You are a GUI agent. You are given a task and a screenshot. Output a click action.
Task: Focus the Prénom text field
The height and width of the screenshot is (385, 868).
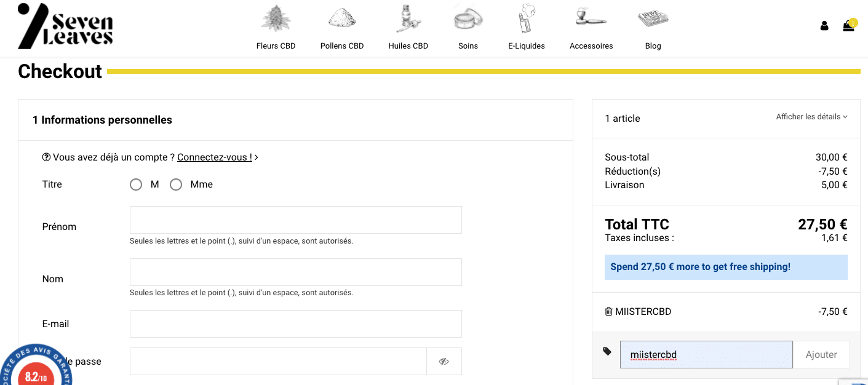pos(295,220)
